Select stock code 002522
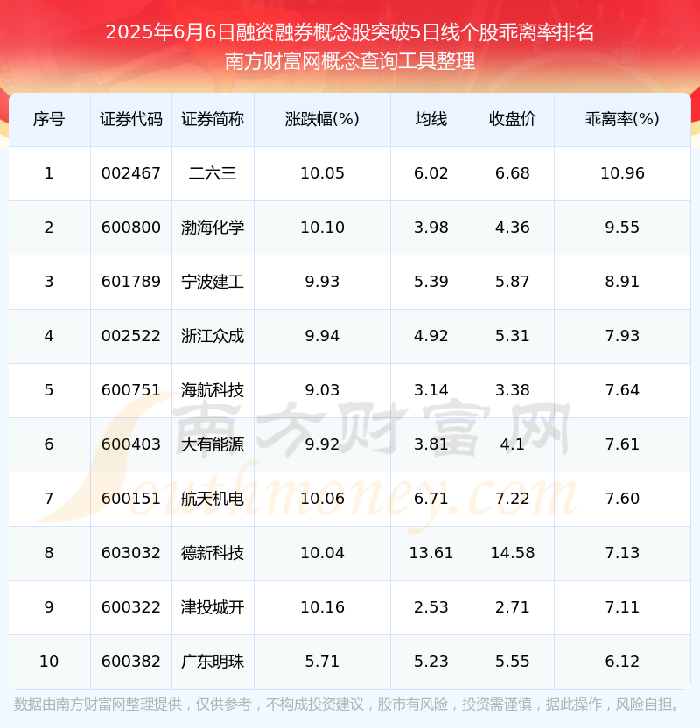Viewport: 700px width, 728px height. [x=131, y=336]
